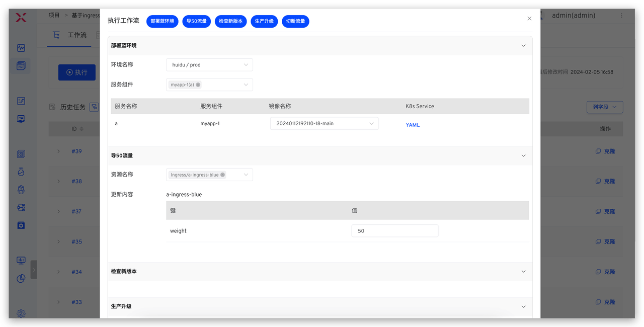Image resolution: width=644 pixels, height=327 pixels.
Task: Open the YAML link for K8s Service
Action: pos(413,125)
